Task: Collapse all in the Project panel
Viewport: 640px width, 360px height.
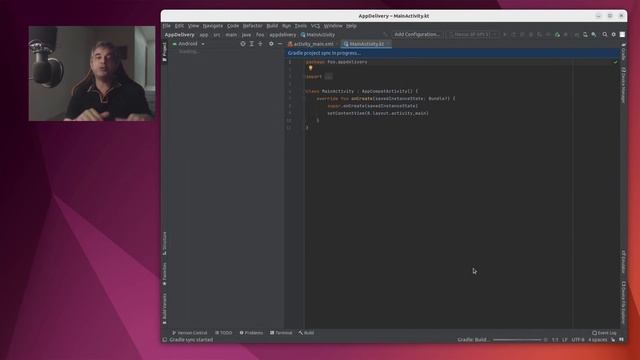Action: tap(260, 44)
